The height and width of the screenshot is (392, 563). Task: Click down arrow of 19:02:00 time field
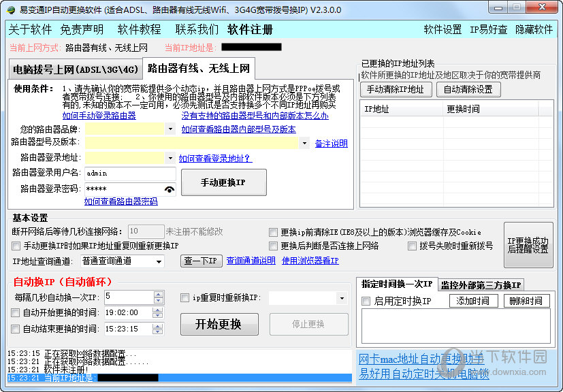click(158, 316)
